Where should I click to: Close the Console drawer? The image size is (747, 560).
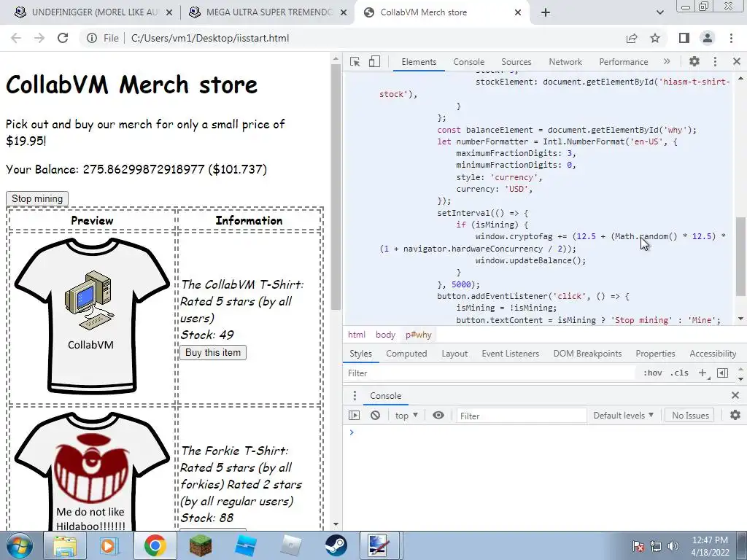coord(735,395)
